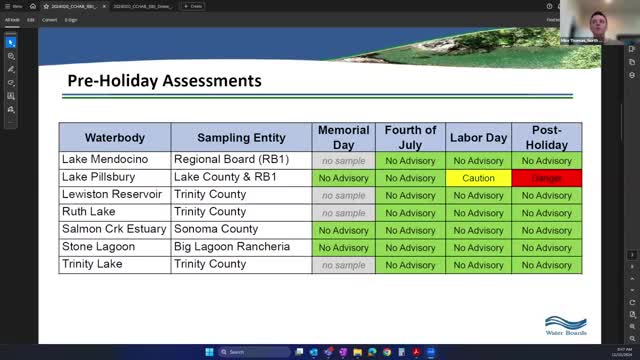Screen dimensions: 640x360
Task: Click the yellow Caution cell
Action: 478,178
